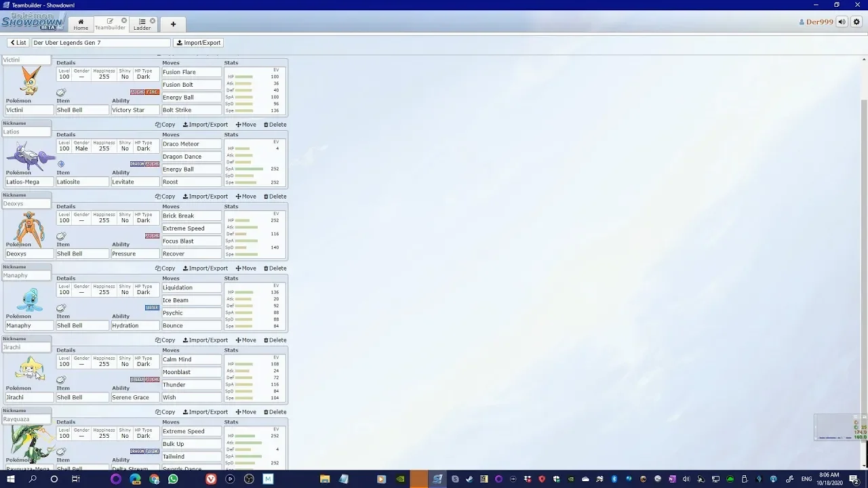868x488 pixels.
Task: Switch to the Home tab
Action: point(81,24)
